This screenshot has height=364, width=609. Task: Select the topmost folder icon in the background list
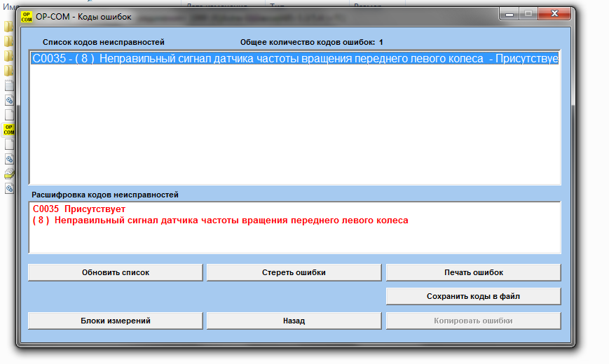coord(9,27)
